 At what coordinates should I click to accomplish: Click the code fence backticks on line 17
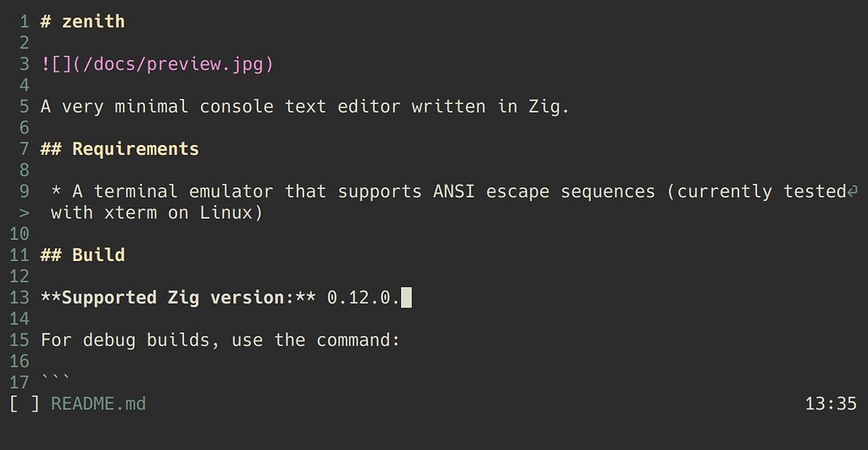tap(55, 378)
